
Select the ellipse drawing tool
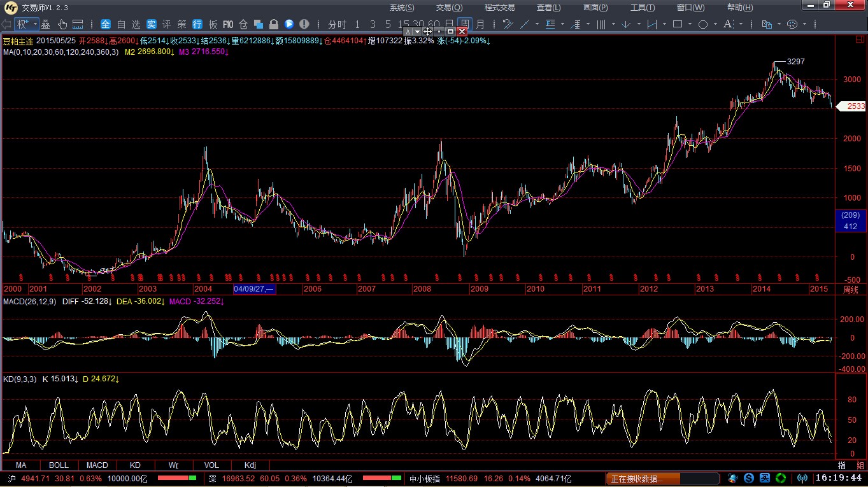[703, 24]
